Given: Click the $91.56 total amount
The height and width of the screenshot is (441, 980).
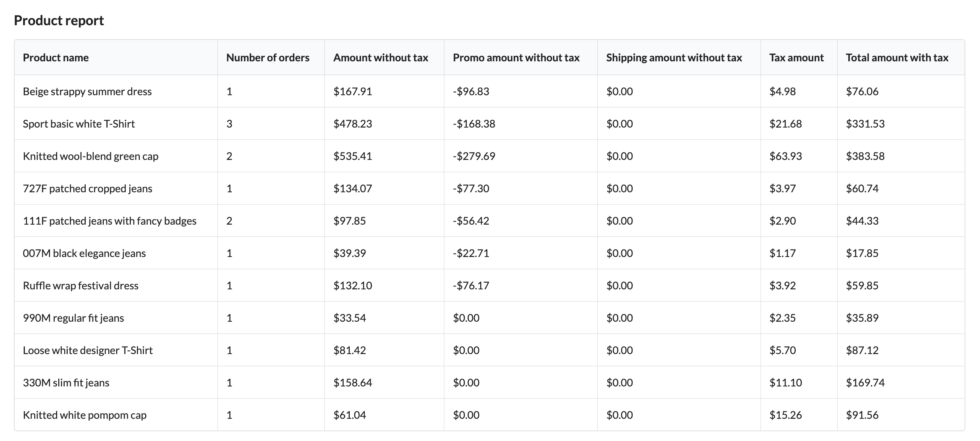Looking at the screenshot, I should click(x=862, y=415).
